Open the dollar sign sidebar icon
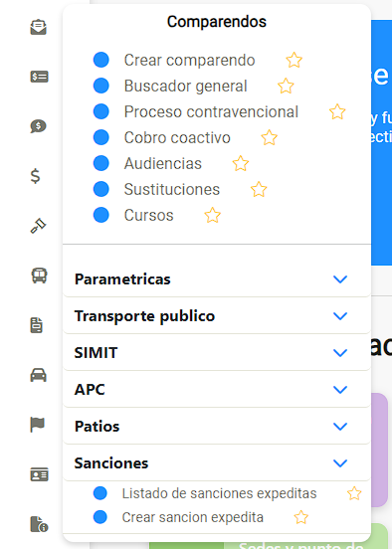 36,176
